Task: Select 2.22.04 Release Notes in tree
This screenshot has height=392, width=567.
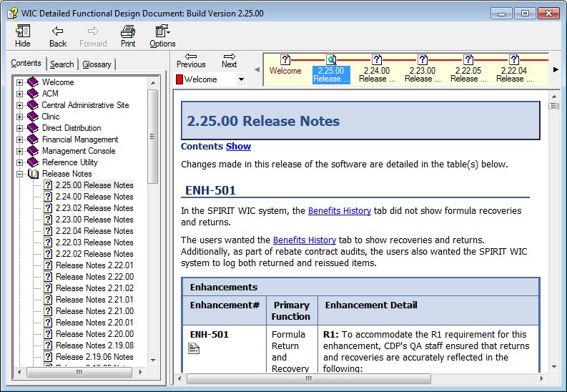Action: 94,231
